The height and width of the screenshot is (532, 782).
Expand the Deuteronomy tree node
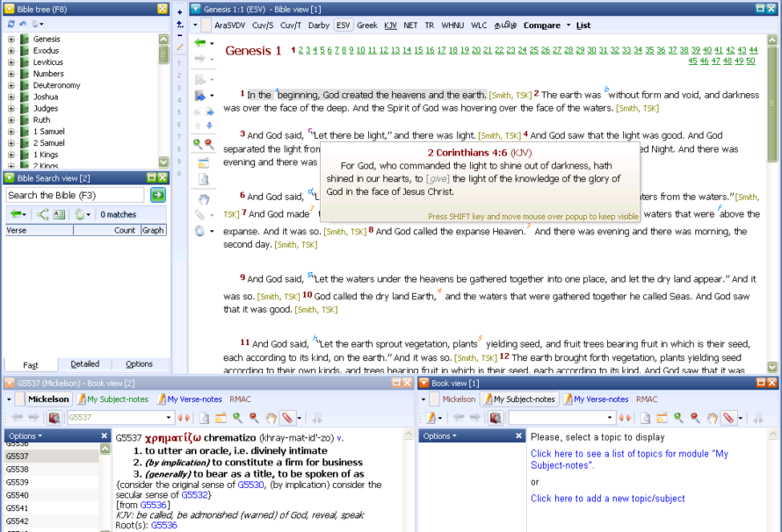pyautogui.click(x=11, y=85)
